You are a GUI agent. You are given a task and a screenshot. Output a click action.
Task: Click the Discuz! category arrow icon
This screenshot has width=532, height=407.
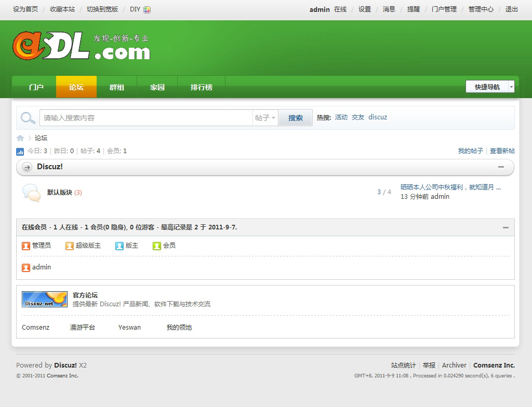(x=27, y=167)
